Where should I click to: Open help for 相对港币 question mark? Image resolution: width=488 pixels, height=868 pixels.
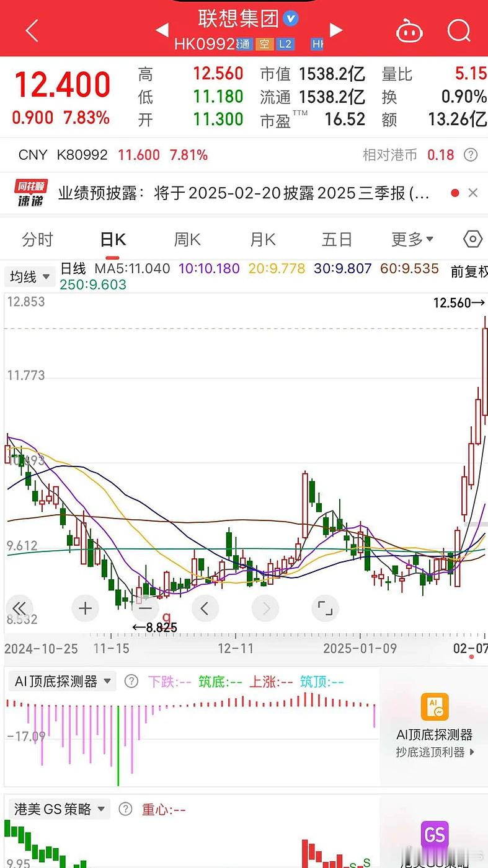click(471, 155)
